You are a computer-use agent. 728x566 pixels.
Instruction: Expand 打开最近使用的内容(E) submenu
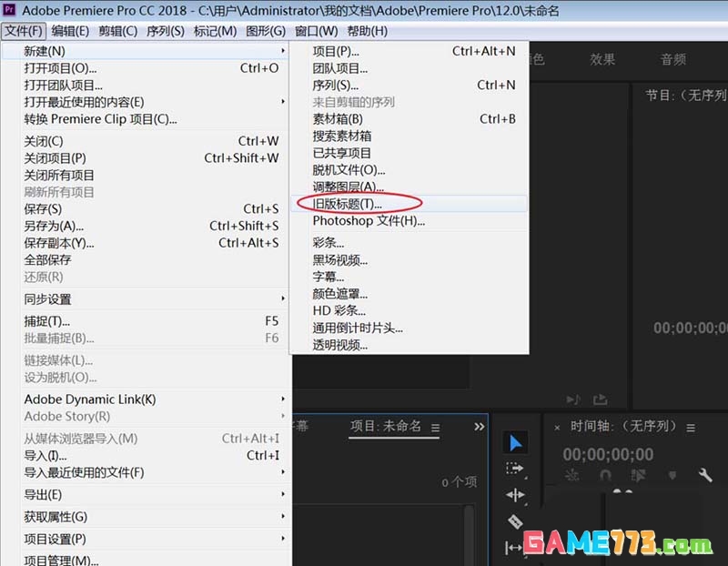(x=146, y=102)
